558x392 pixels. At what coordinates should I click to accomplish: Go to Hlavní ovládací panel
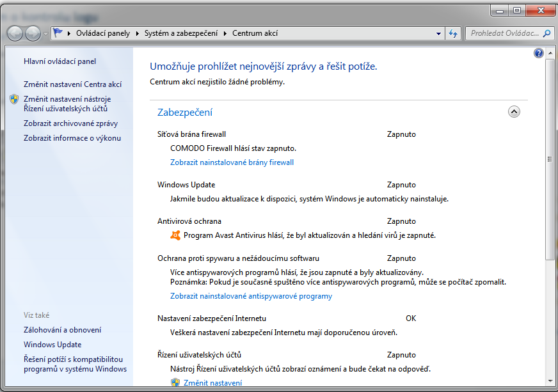point(60,61)
